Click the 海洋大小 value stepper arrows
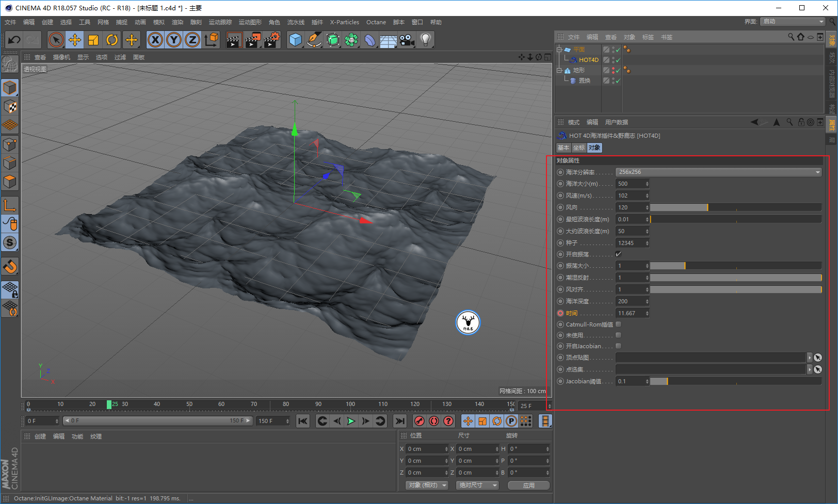 coord(647,184)
